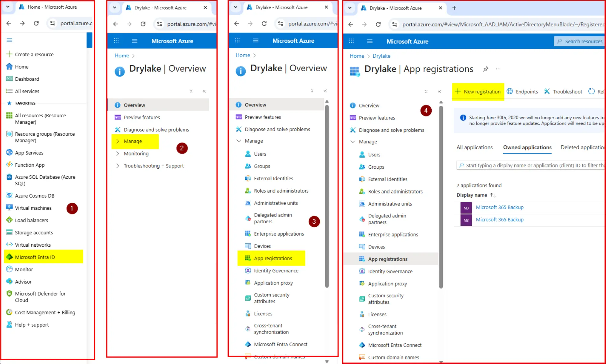Open Virtual machines in the favorites sidebar

pos(33,208)
